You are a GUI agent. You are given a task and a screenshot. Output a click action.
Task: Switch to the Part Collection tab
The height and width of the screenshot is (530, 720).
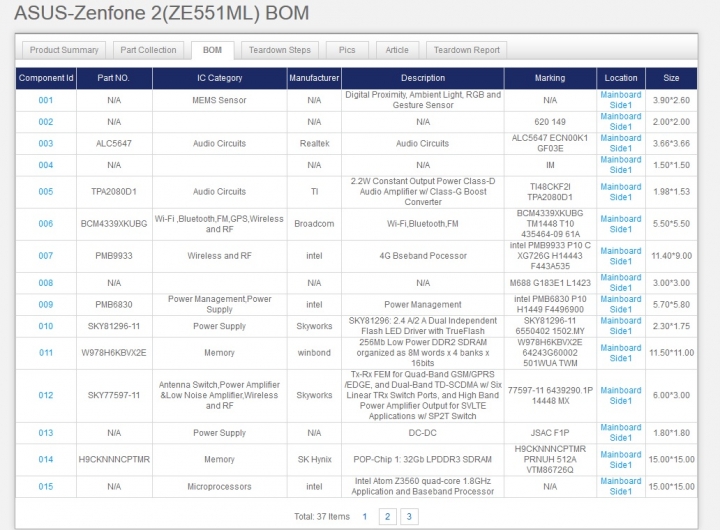point(148,50)
